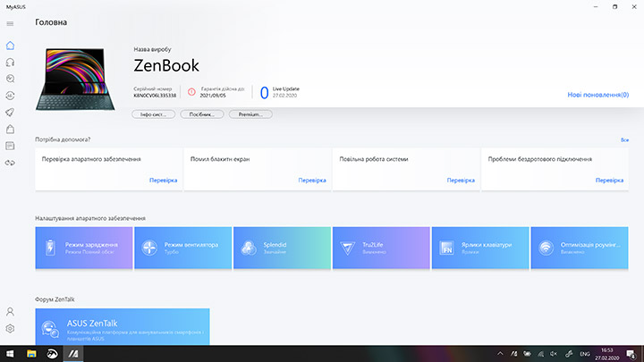The width and height of the screenshot is (644, 362).
Task: Open File Explorer from taskbar
Action: click(31, 354)
